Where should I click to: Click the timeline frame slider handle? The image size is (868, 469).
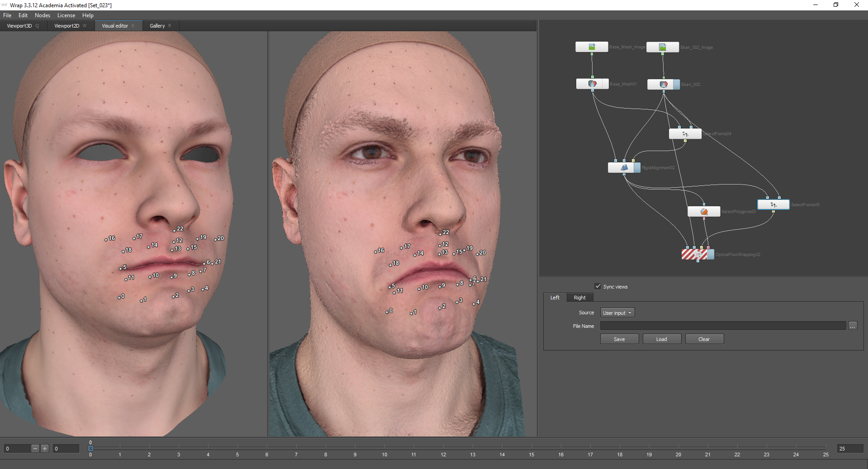(x=90, y=448)
